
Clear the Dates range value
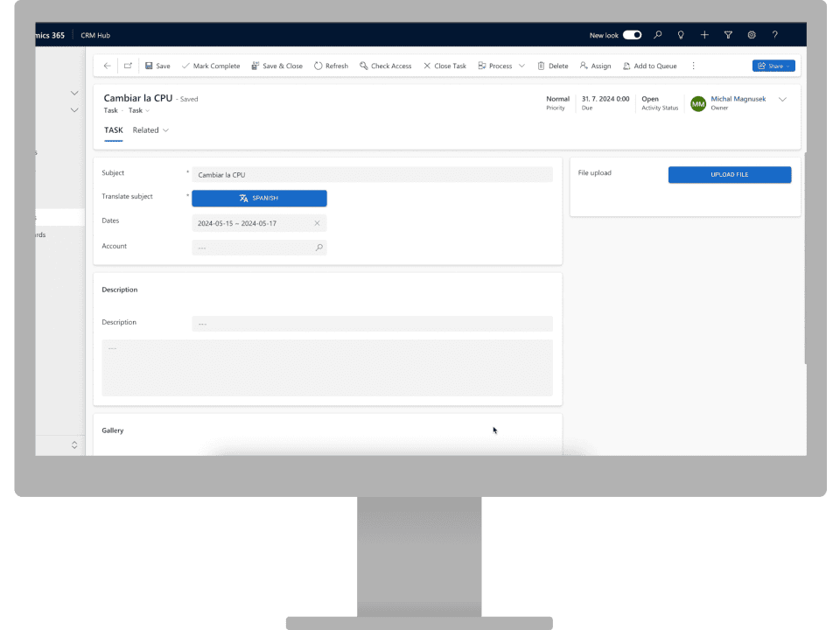318,223
